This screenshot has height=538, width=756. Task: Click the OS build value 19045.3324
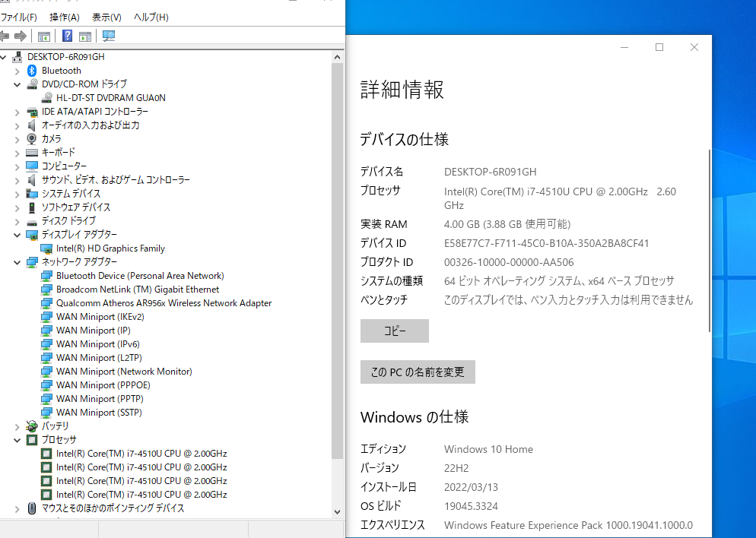coord(471,506)
